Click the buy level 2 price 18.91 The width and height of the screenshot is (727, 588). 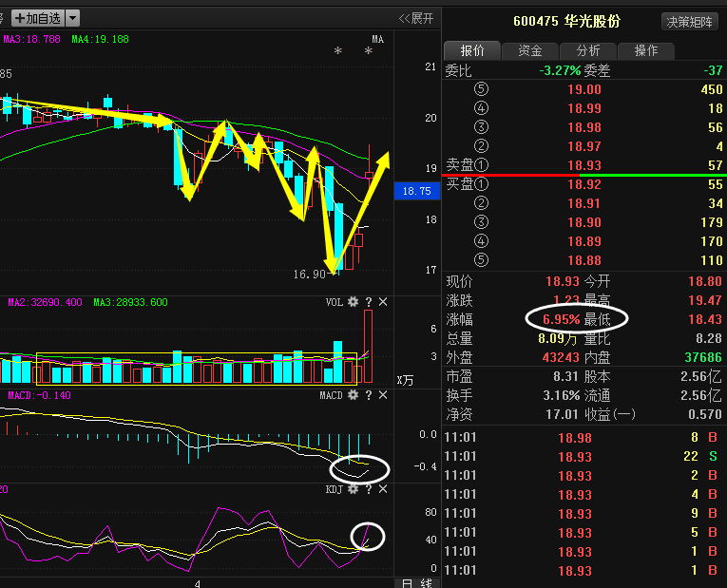coord(584,203)
